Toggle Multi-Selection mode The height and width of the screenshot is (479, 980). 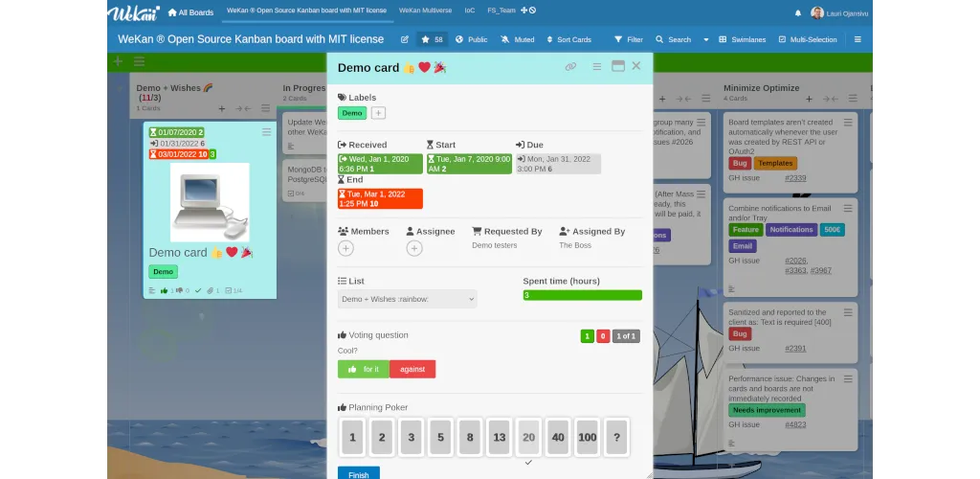pyautogui.click(x=808, y=39)
